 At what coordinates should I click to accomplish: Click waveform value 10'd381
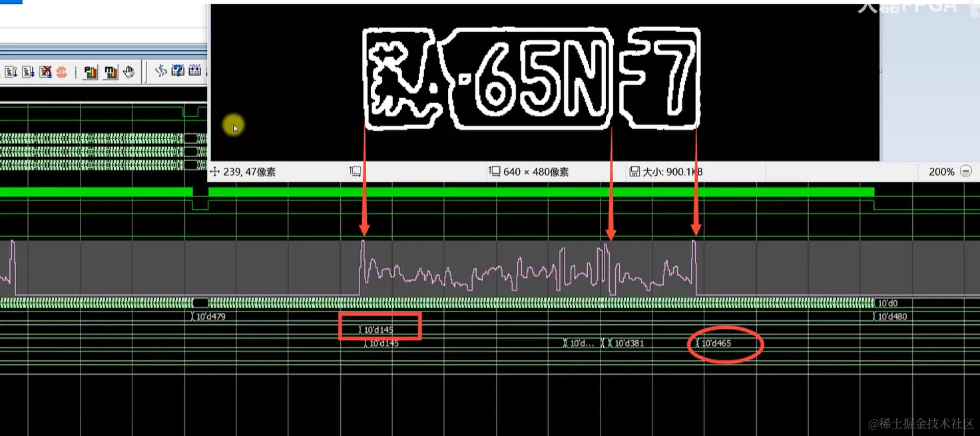click(629, 343)
